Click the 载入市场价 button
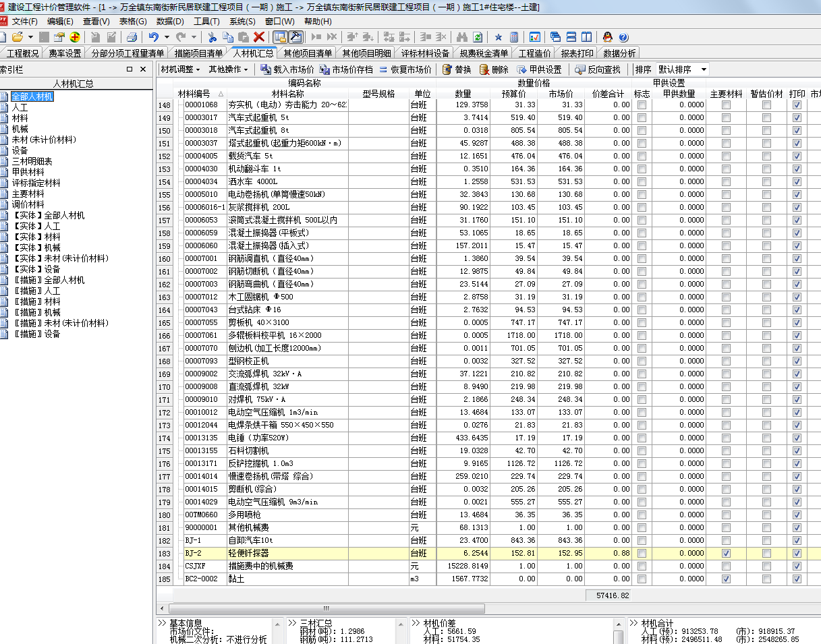The width and height of the screenshot is (821, 644). pyautogui.click(x=287, y=69)
